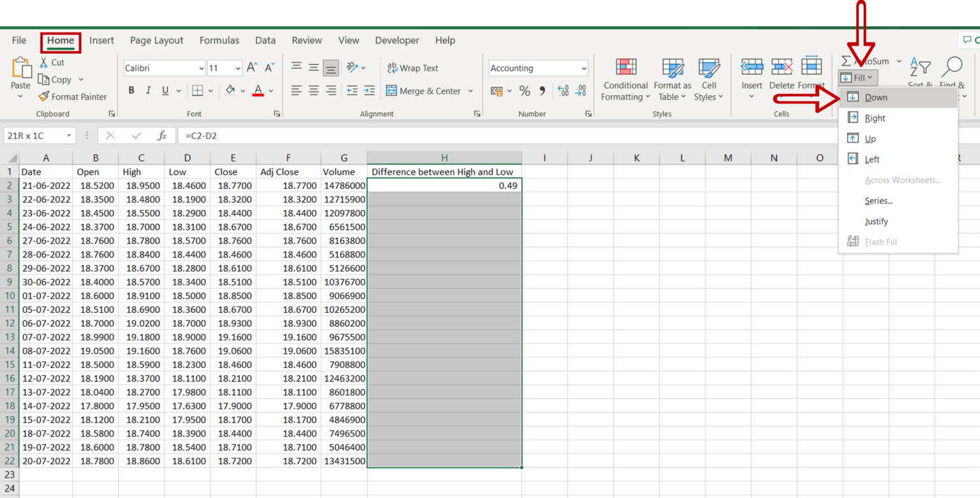Viewport: 980px width, 498px height.
Task: Toggle bottom vertical alignment
Action: pos(330,68)
